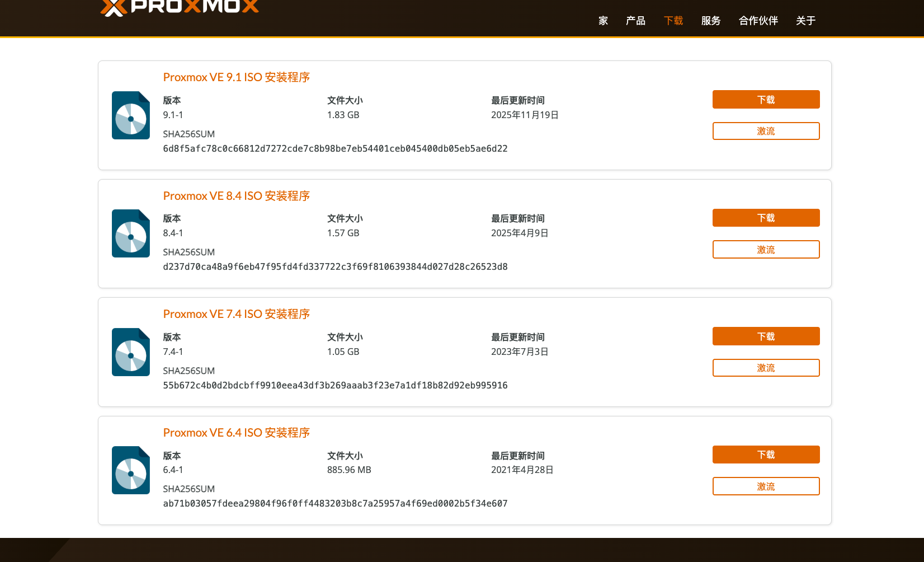Download the Proxmox VE 9.1 ISO via 下载 button
The height and width of the screenshot is (562, 924).
point(766,100)
